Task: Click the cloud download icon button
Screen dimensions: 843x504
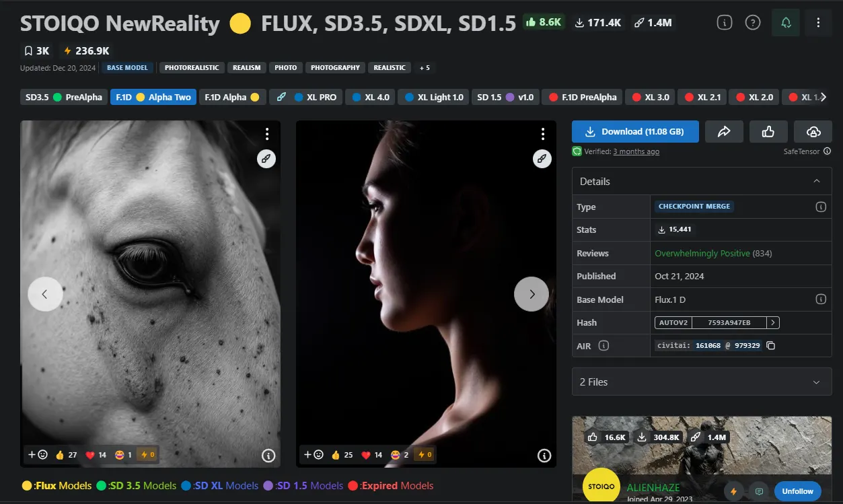Action: coord(813,132)
